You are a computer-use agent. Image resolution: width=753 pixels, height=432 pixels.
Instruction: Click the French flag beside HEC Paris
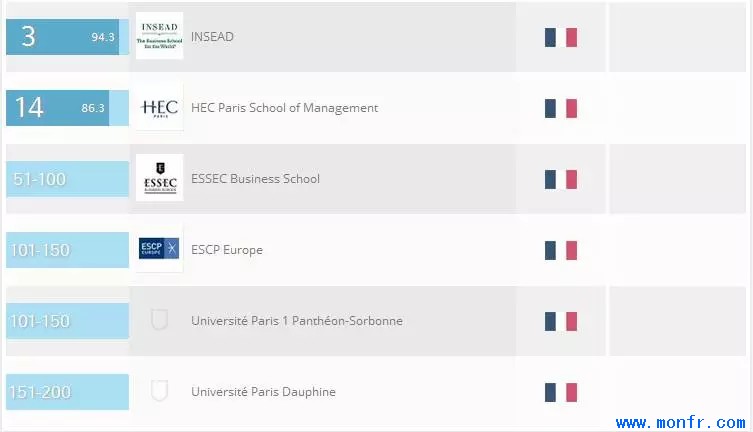point(561,108)
